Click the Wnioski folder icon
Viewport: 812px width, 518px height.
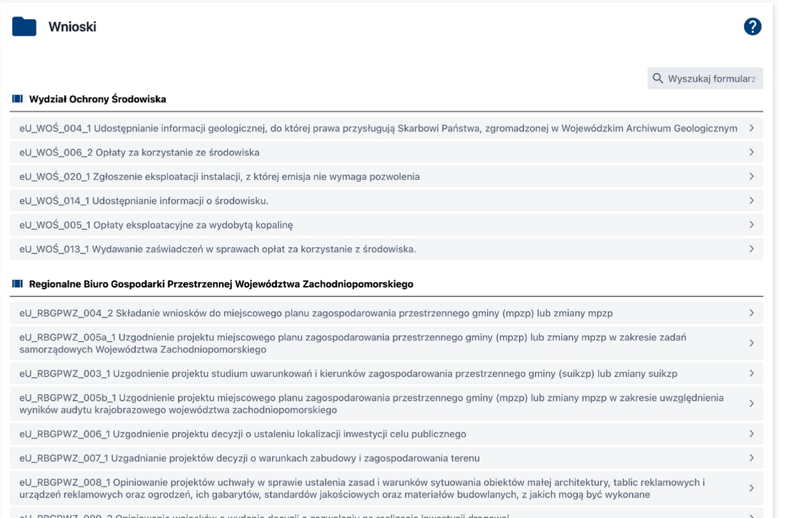pyautogui.click(x=24, y=27)
